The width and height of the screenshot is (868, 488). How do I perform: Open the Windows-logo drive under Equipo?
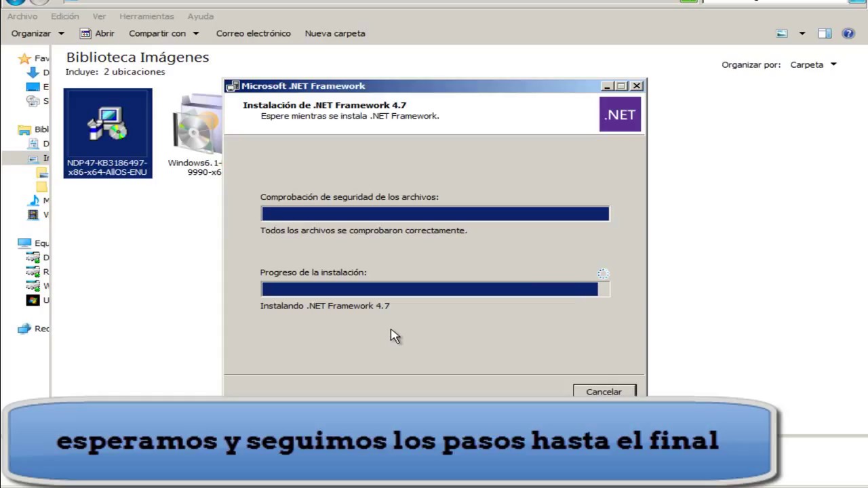click(x=33, y=300)
